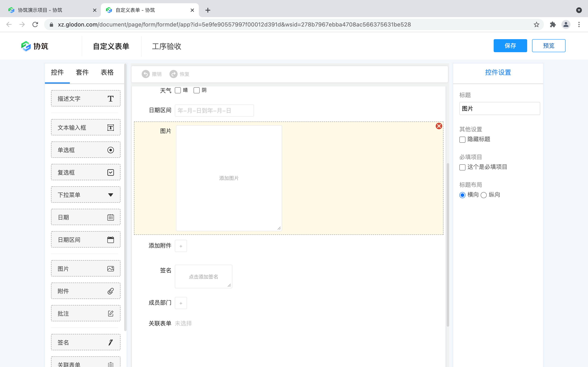Open the 日期区间 date range picker
588x367 pixels.
point(214,111)
